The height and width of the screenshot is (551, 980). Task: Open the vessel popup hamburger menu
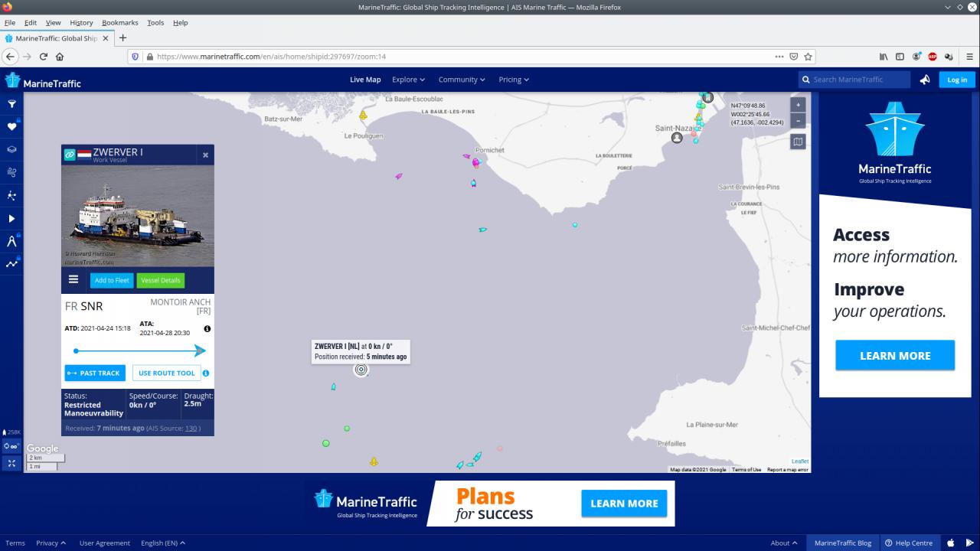pos(73,279)
